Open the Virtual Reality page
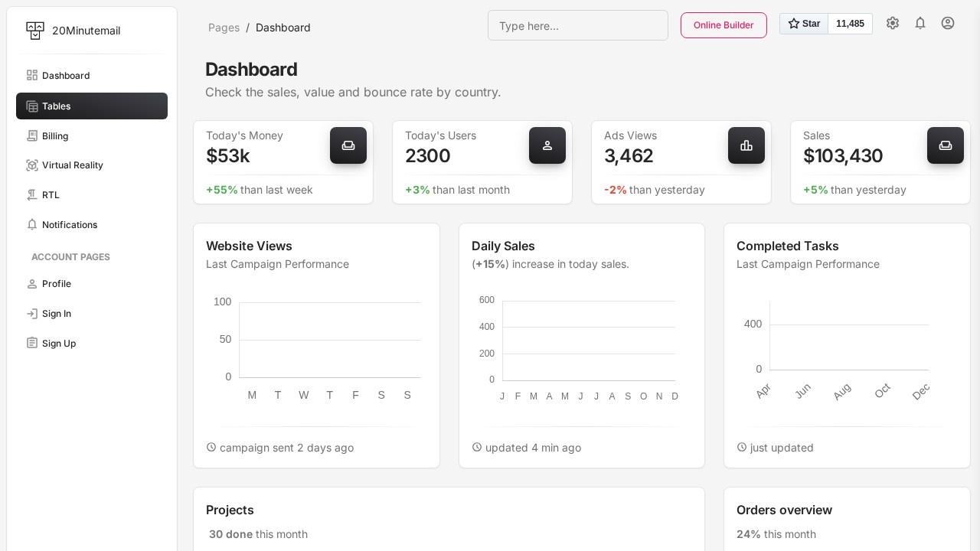This screenshot has height=551, width=980. pos(73,165)
